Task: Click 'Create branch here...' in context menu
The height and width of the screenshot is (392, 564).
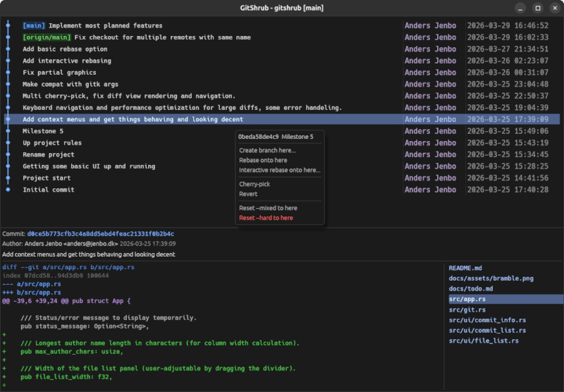Action: point(267,150)
